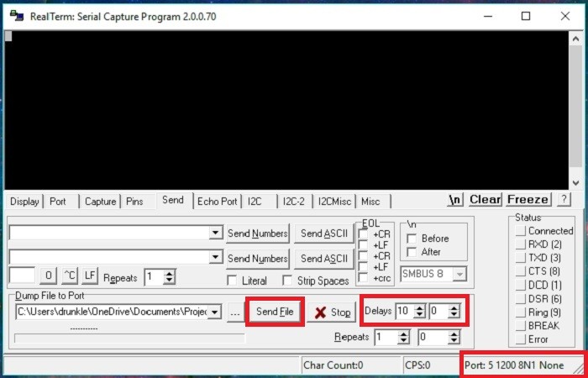
Task: Click the first row Send Numbers button
Action: 258,234
